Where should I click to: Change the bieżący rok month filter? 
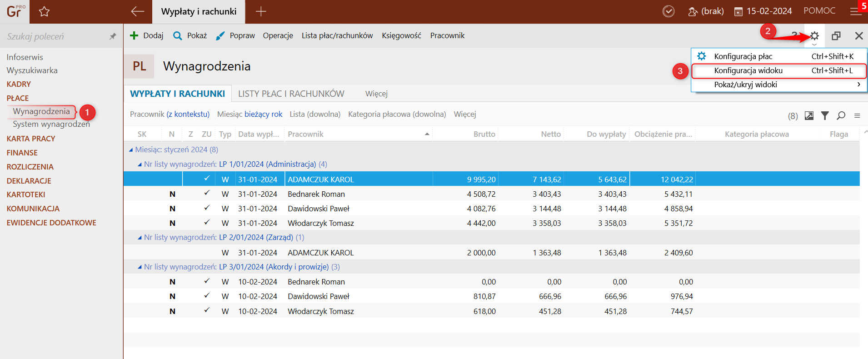(263, 114)
